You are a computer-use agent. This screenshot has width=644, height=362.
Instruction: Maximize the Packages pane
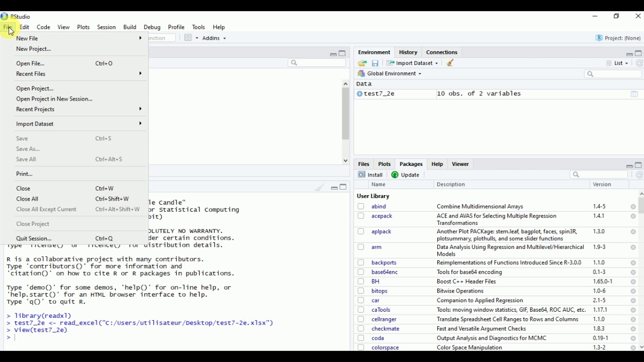tap(638, 165)
